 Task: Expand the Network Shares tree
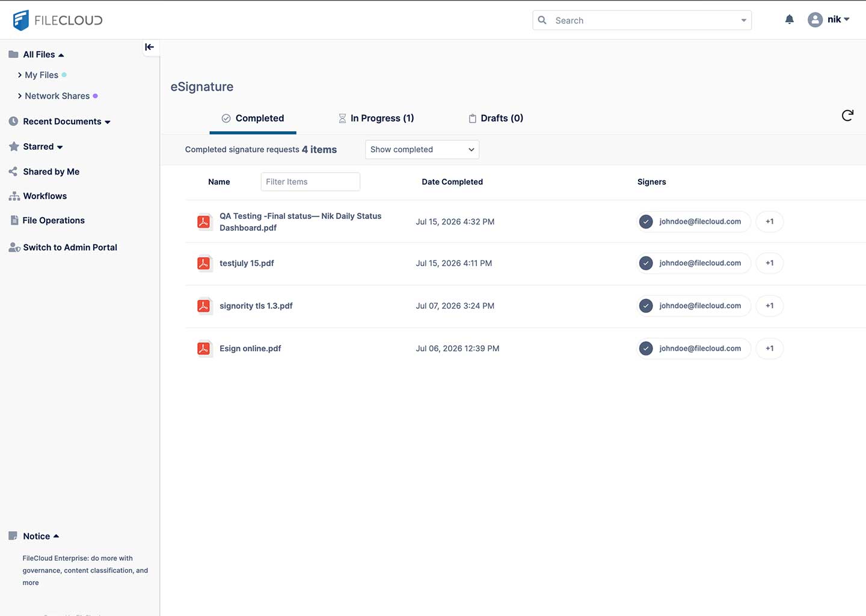point(20,96)
